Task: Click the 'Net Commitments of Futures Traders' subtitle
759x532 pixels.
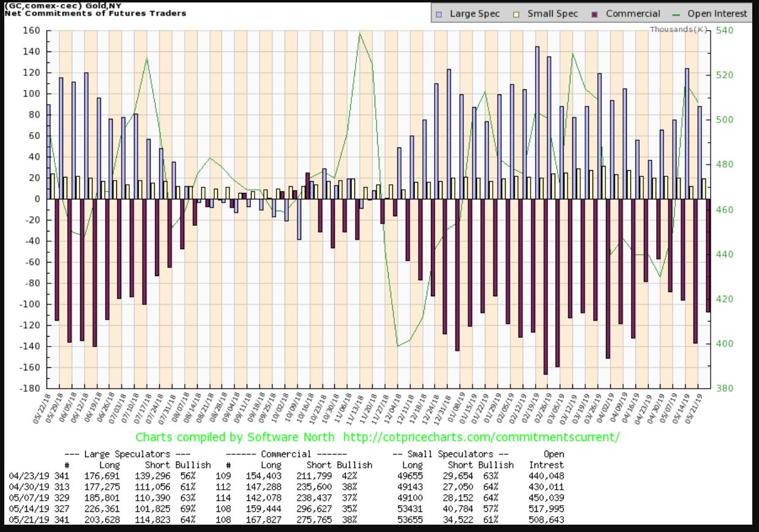Action: [x=95, y=13]
